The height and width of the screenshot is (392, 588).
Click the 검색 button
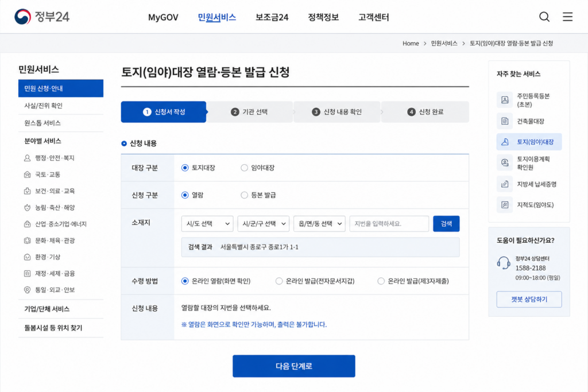pyautogui.click(x=446, y=224)
